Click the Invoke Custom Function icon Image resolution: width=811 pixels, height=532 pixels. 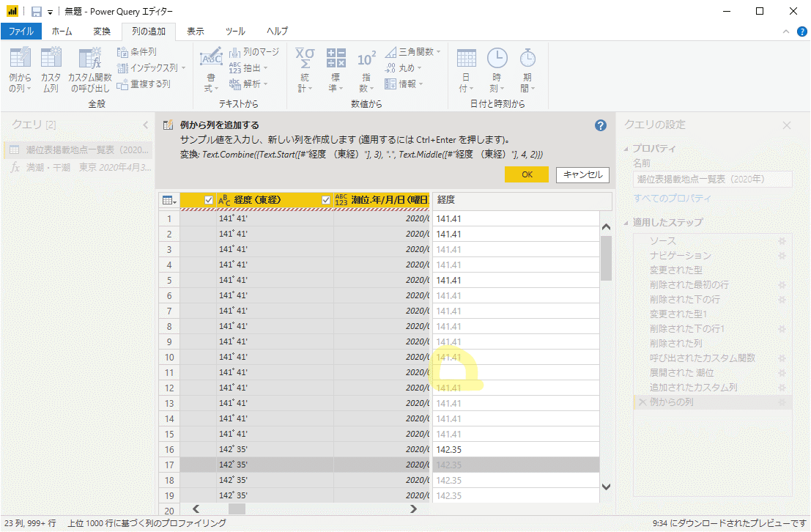pos(89,58)
